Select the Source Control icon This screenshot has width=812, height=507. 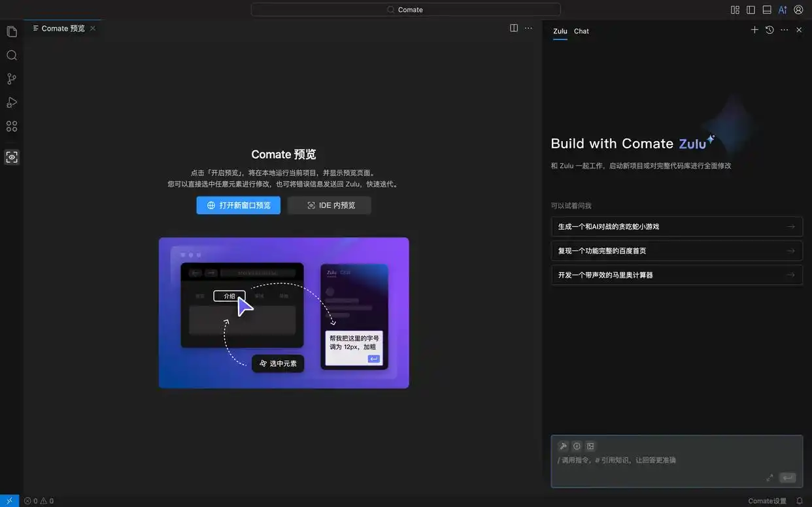(x=11, y=78)
